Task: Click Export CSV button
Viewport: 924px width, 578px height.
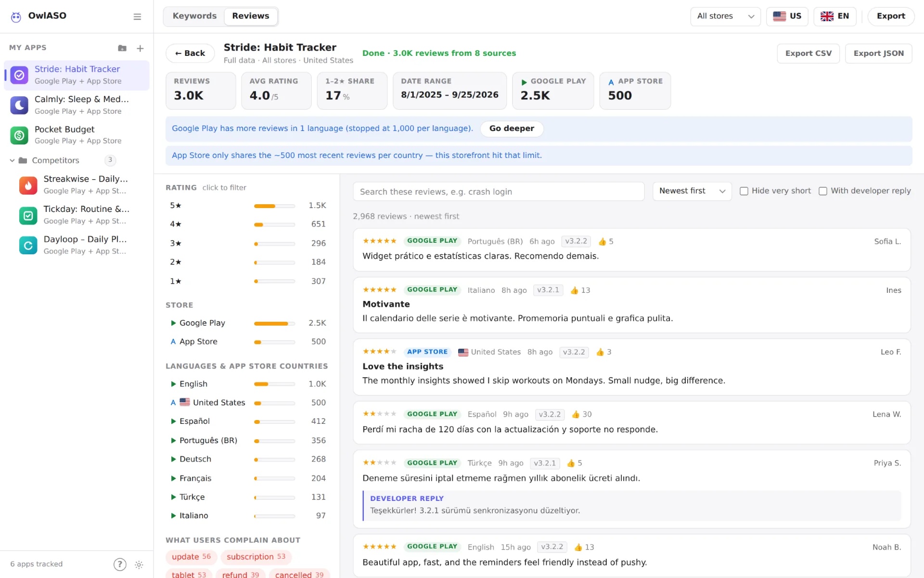Action: (808, 53)
